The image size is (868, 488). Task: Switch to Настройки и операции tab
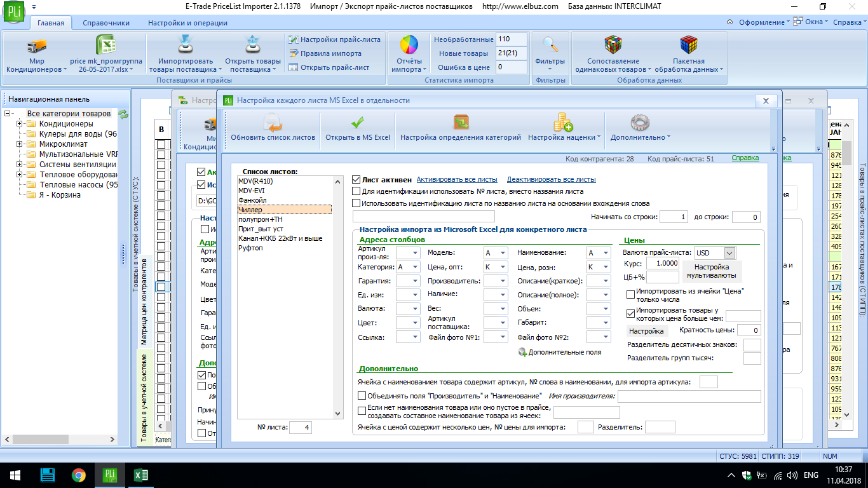pyautogui.click(x=187, y=23)
